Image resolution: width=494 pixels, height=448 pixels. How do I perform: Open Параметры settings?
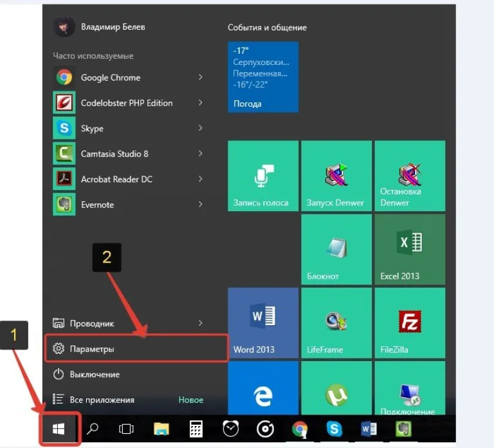pos(136,349)
